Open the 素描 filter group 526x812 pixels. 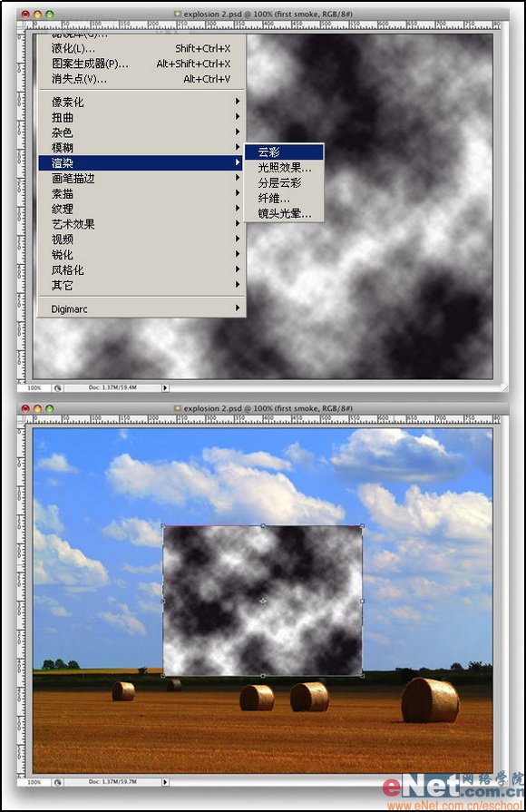(x=141, y=193)
